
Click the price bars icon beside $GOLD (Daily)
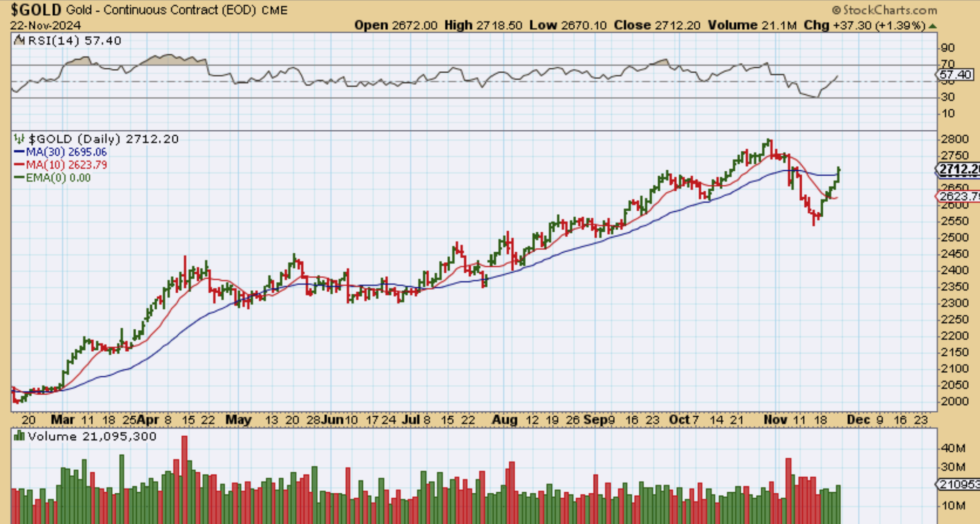(20, 139)
